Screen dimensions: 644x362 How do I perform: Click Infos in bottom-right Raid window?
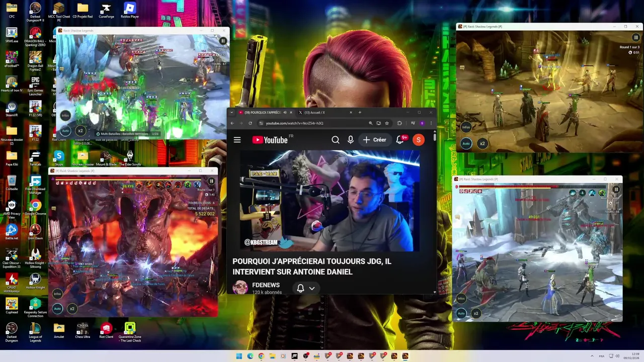(461, 298)
